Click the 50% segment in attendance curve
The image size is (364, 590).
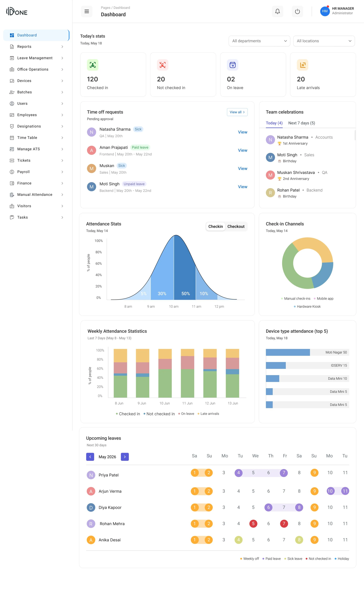click(x=185, y=267)
